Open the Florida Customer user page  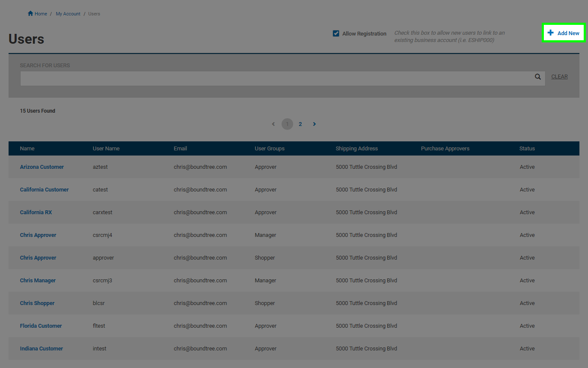click(41, 326)
